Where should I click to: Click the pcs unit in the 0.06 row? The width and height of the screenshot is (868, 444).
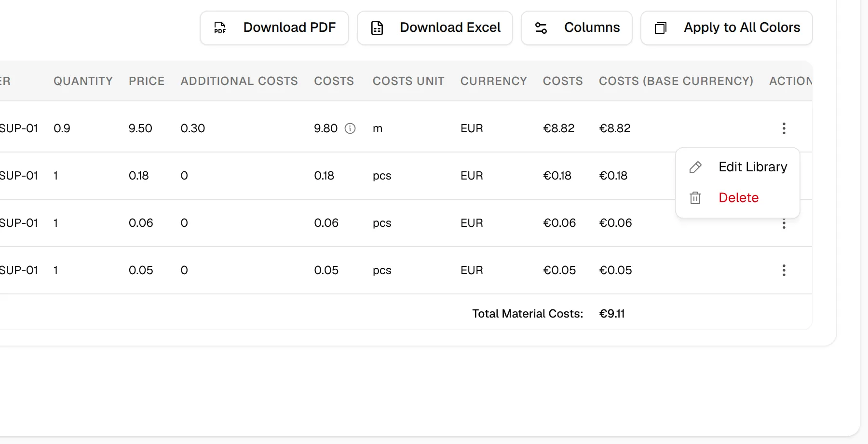click(382, 223)
